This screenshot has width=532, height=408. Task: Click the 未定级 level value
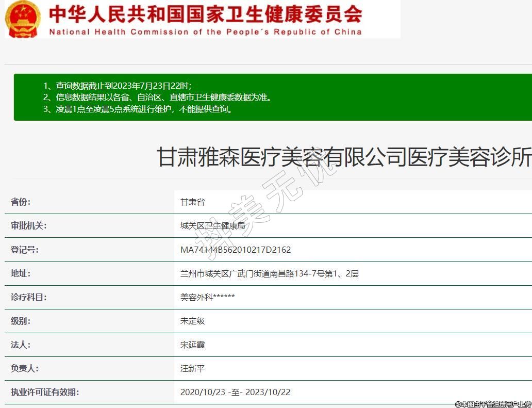192,321
